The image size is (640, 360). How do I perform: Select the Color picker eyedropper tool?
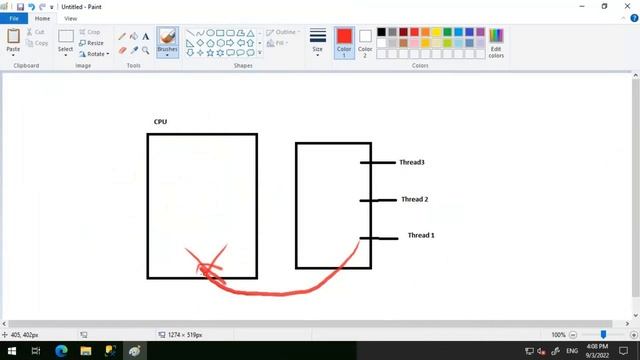[x=134, y=50]
